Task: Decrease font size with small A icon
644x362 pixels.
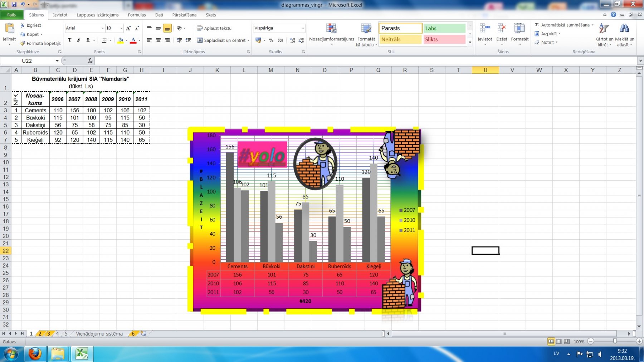Action: (x=137, y=28)
